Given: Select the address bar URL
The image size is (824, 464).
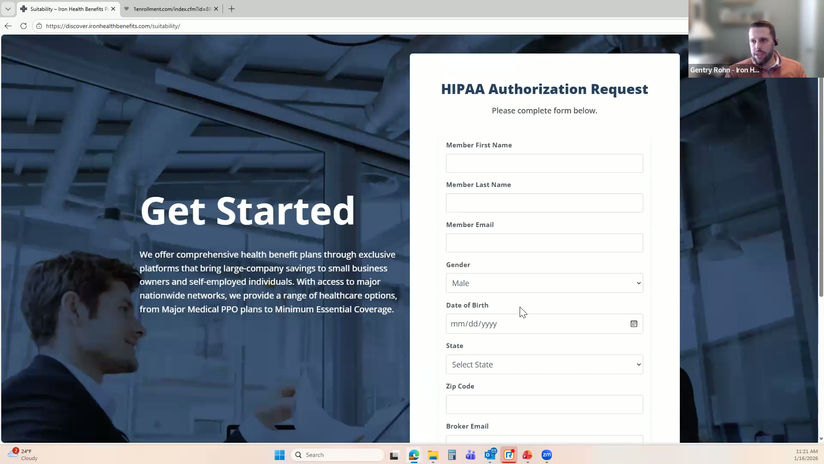Looking at the screenshot, I should (112, 26).
